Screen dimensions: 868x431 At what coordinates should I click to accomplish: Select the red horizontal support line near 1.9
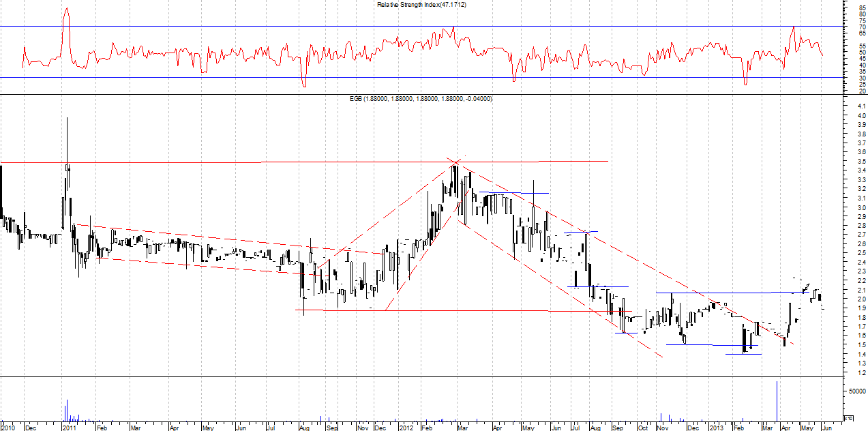(x=443, y=310)
